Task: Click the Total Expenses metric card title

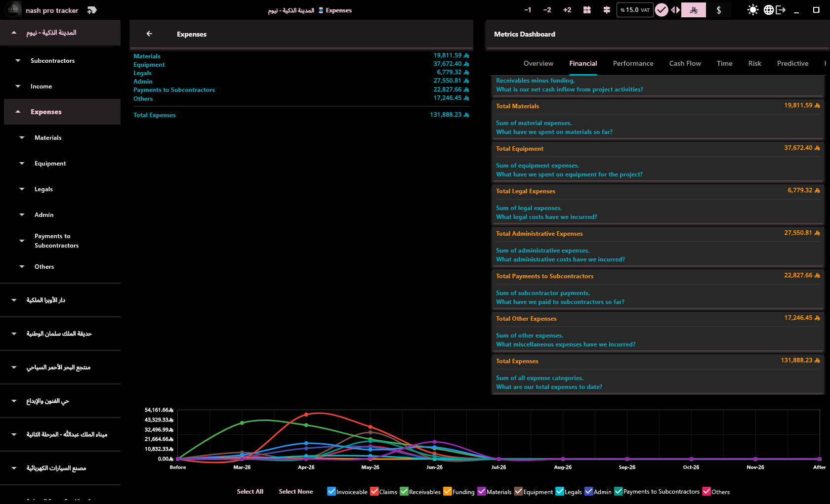Action: pyautogui.click(x=517, y=361)
